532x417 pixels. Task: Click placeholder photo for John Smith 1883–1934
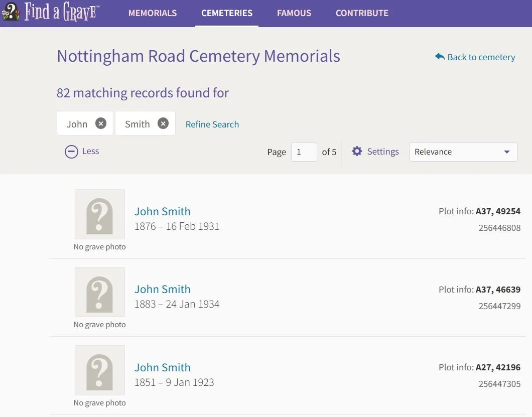(x=100, y=292)
